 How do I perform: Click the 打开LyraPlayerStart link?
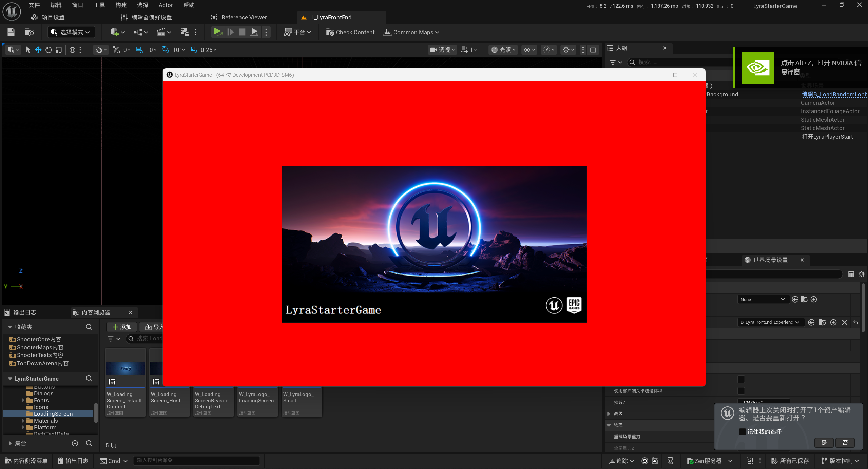point(827,137)
